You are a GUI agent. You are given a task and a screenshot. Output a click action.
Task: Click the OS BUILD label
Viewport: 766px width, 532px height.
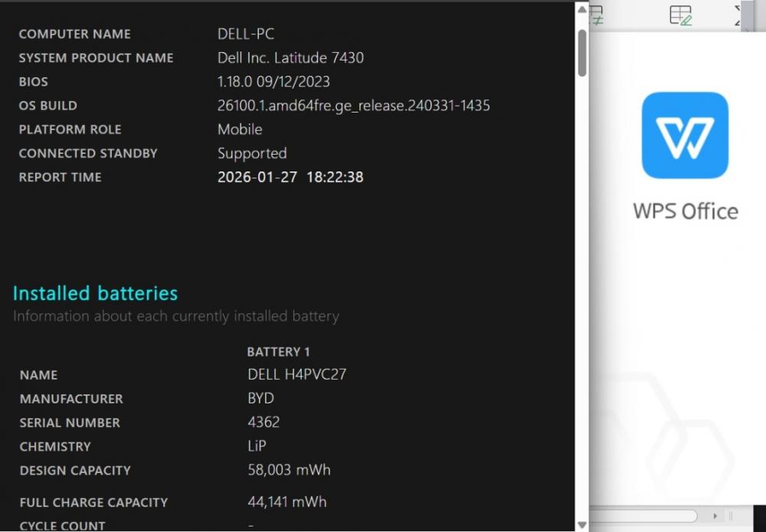(47, 106)
